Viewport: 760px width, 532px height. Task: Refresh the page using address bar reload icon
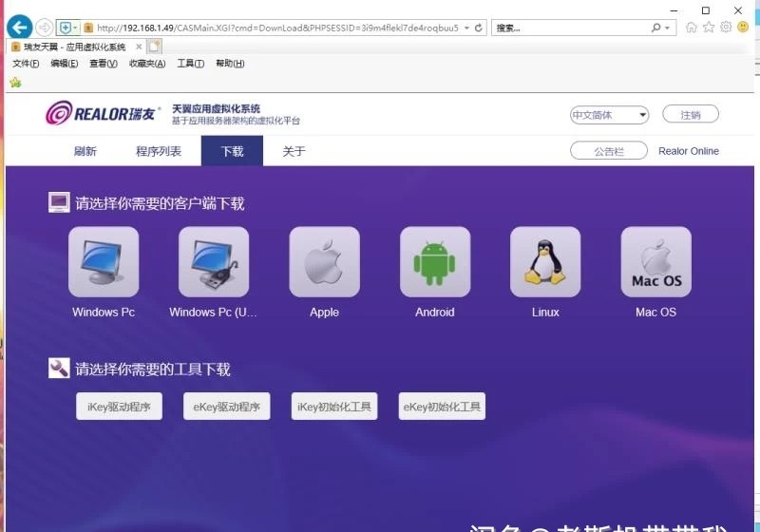pyautogui.click(x=479, y=28)
